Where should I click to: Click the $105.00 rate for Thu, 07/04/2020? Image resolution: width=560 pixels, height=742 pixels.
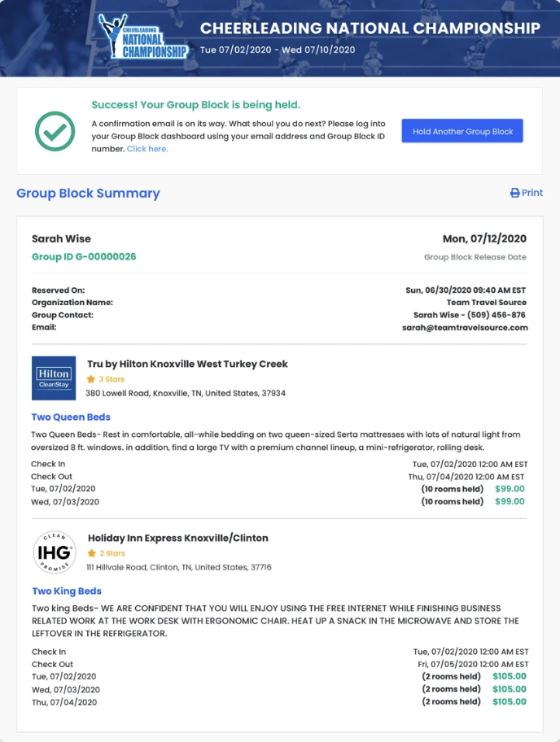[x=510, y=701]
